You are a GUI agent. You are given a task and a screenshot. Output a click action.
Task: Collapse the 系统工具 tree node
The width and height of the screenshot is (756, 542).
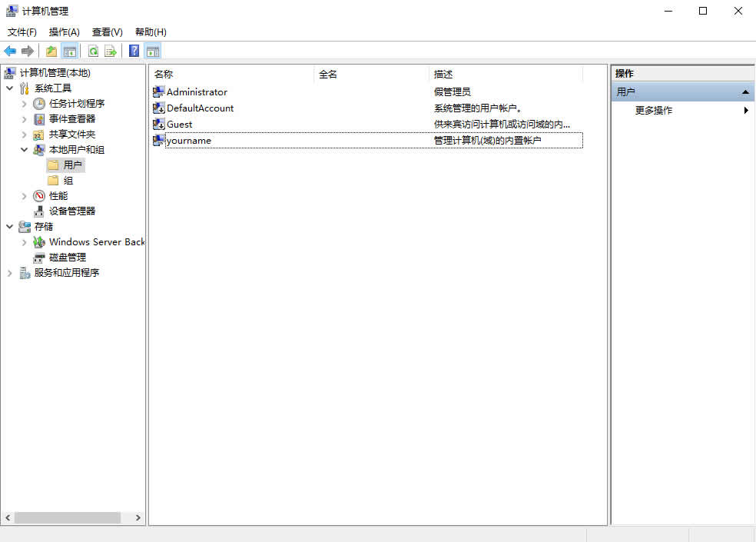9,88
